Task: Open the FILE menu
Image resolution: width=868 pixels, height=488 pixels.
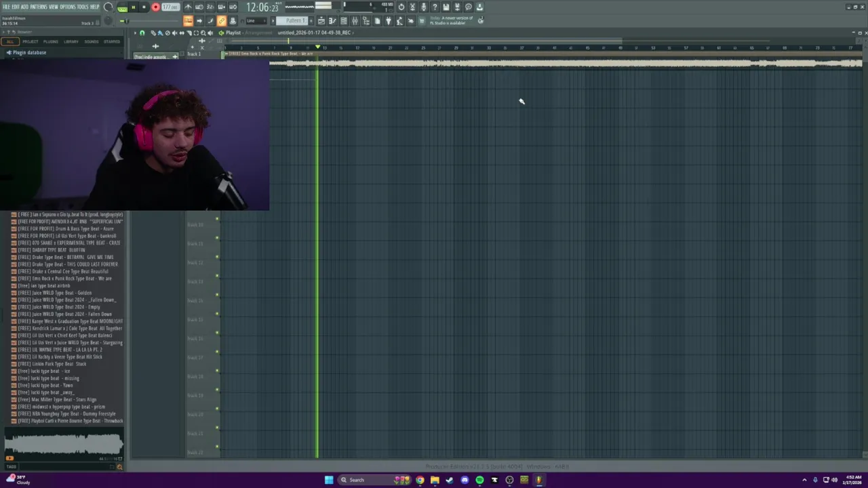Action: (x=6, y=7)
